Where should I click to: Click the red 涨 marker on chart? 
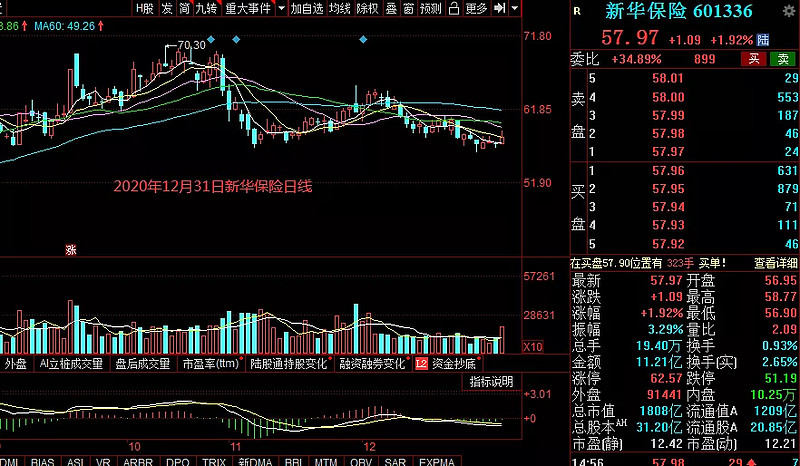click(71, 250)
